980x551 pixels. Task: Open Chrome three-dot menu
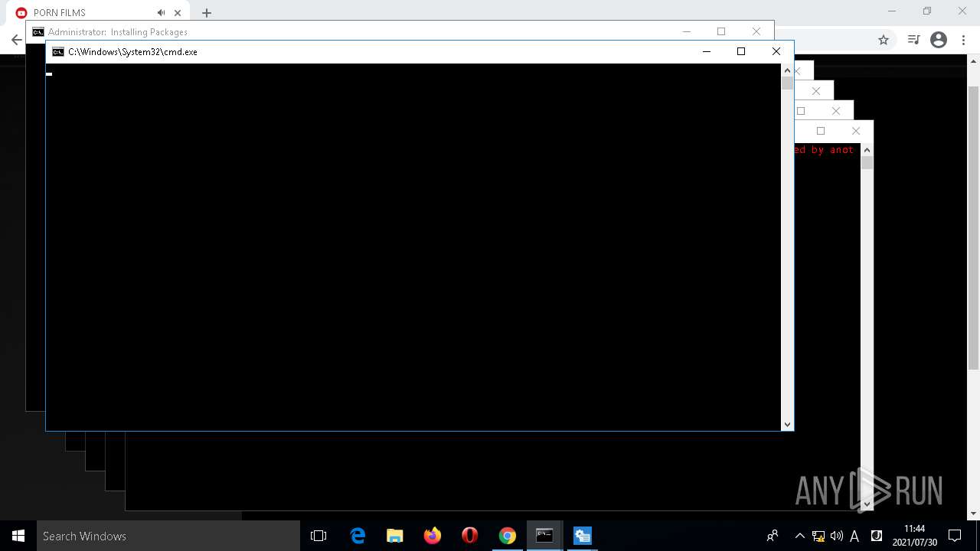(963, 40)
